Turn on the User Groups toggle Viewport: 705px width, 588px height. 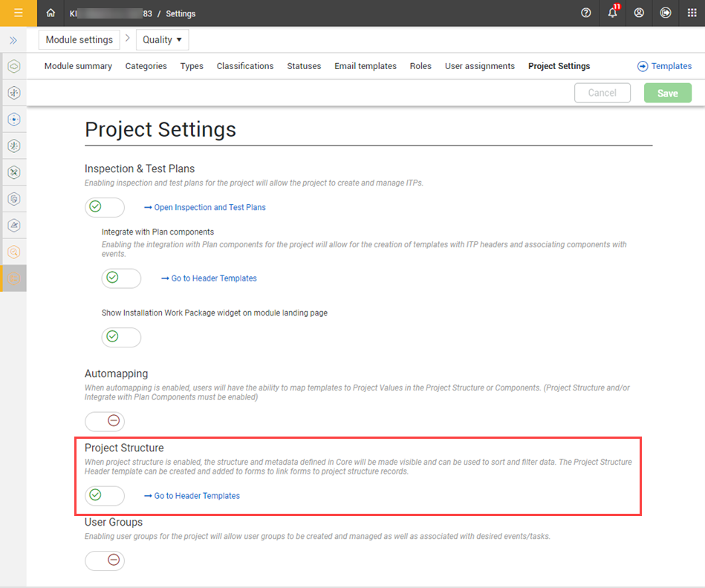pyautogui.click(x=104, y=561)
